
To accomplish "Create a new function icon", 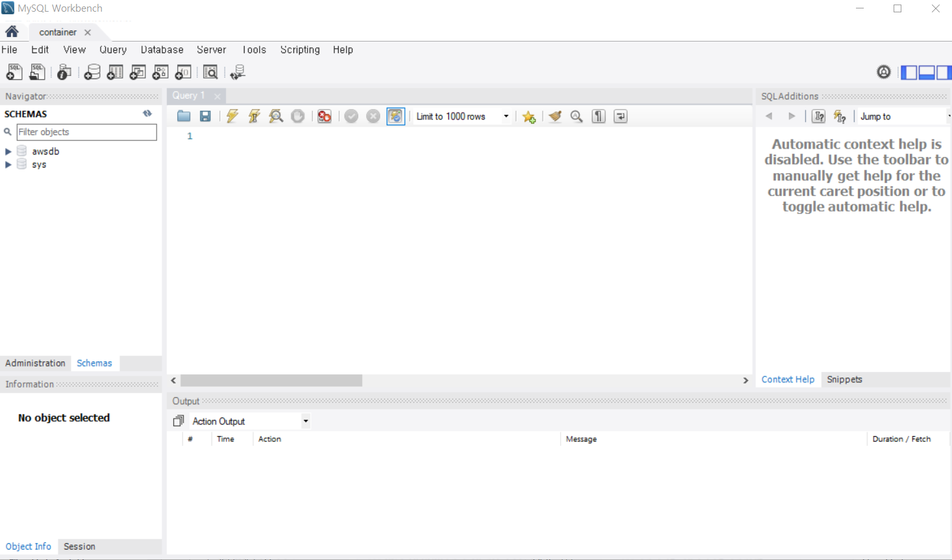I will tap(183, 72).
